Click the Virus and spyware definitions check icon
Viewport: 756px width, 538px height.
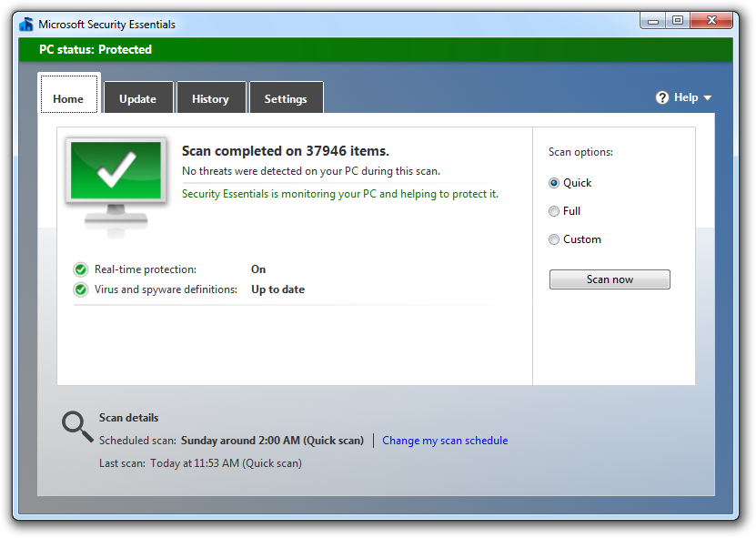pyautogui.click(x=81, y=289)
